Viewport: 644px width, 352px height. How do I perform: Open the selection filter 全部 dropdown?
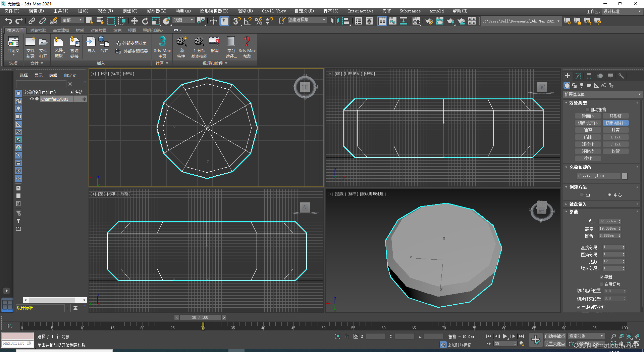pyautogui.click(x=72, y=20)
